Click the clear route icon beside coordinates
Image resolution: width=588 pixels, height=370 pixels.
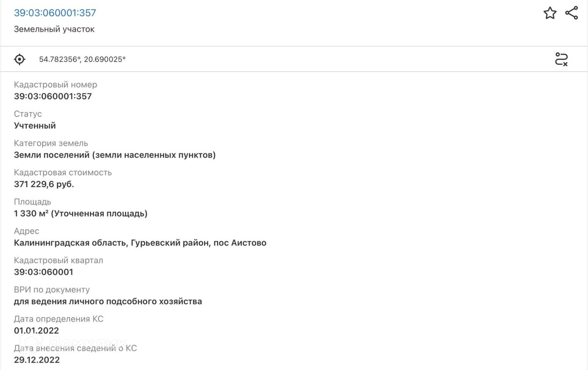click(561, 59)
